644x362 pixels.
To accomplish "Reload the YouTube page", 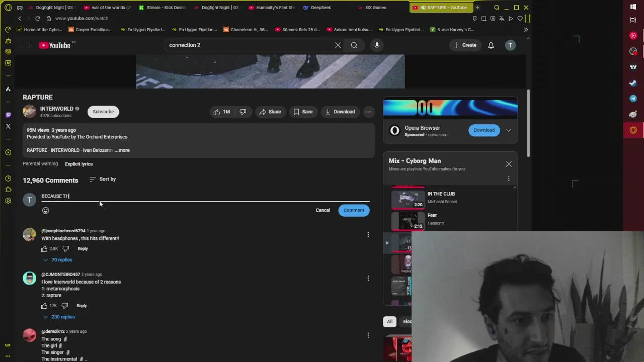I will pos(38,19).
